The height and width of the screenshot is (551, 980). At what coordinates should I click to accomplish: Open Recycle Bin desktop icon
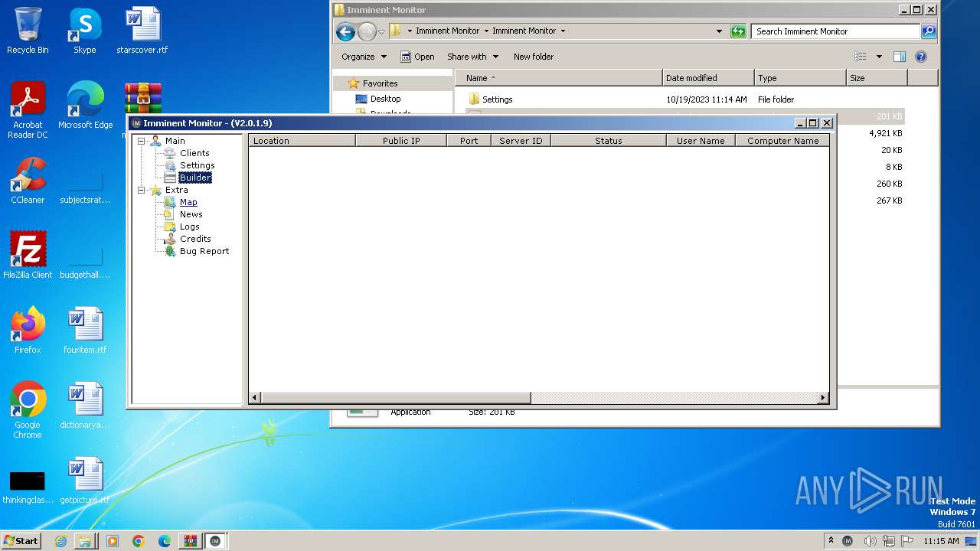pyautogui.click(x=28, y=31)
